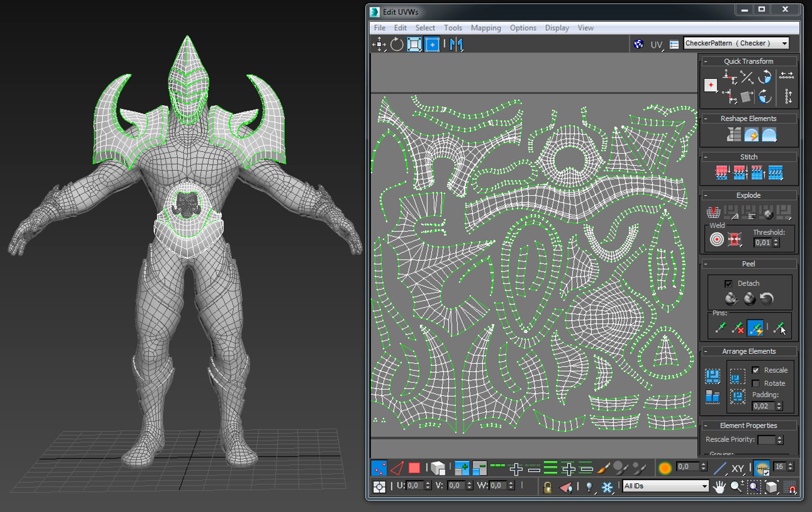Screen dimensions: 812x512
Task: Enable the Rotate checkbox
Action: (x=756, y=383)
